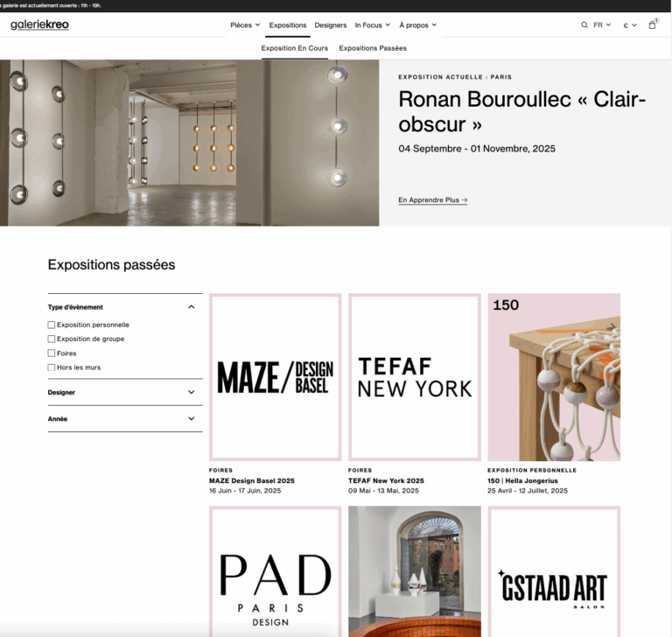Click the galeriekreo logo
Image resolution: width=672 pixels, height=637 pixels.
pyautogui.click(x=39, y=24)
